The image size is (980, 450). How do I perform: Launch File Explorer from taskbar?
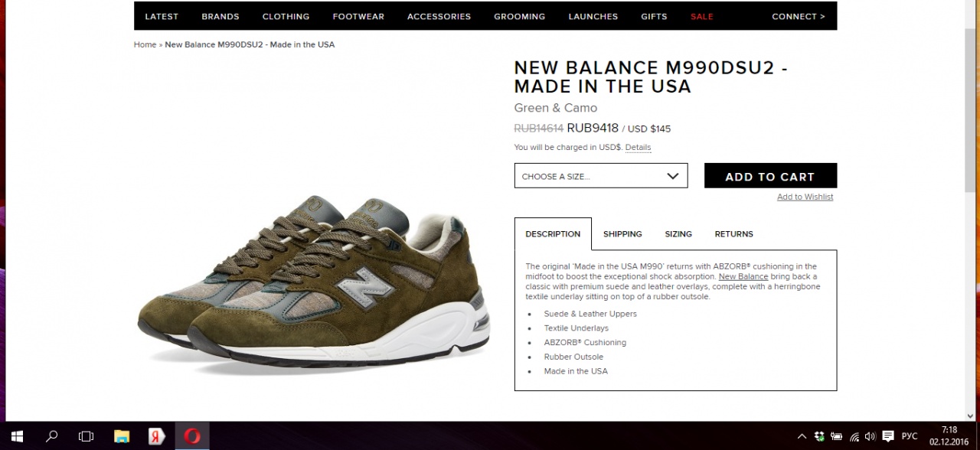[x=122, y=436]
